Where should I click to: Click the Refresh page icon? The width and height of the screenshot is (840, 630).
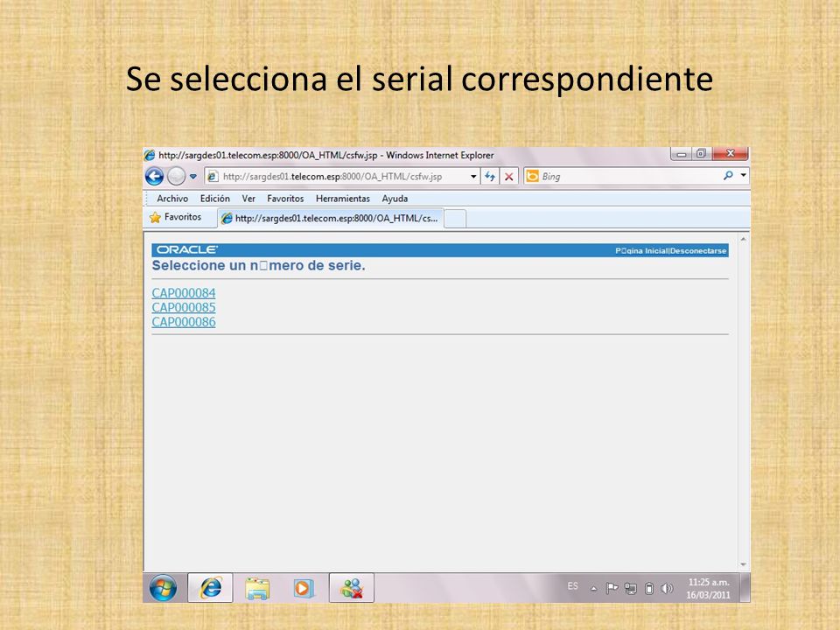pyautogui.click(x=490, y=176)
